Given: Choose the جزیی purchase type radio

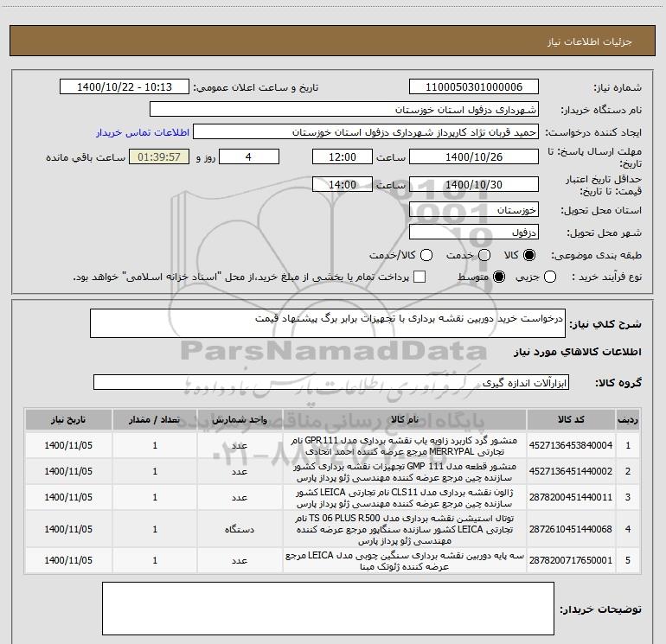Looking at the screenshot, I should 549,277.
